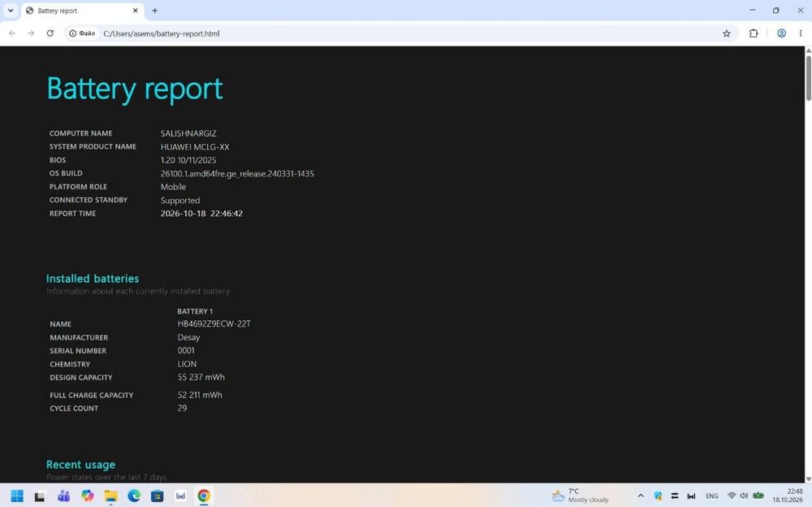Open Chrome's three-dot menu

tap(801, 33)
